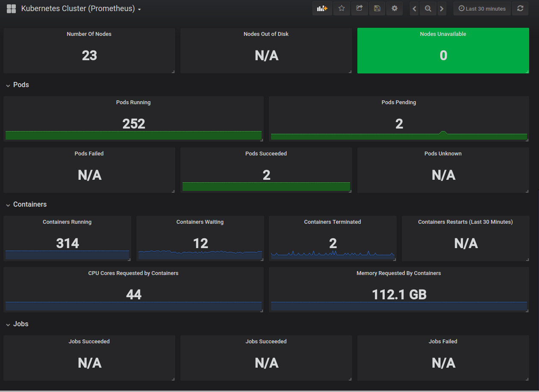The width and height of the screenshot is (539, 392).
Task: Zoom out the time range
Action: pyautogui.click(x=428, y=9)
